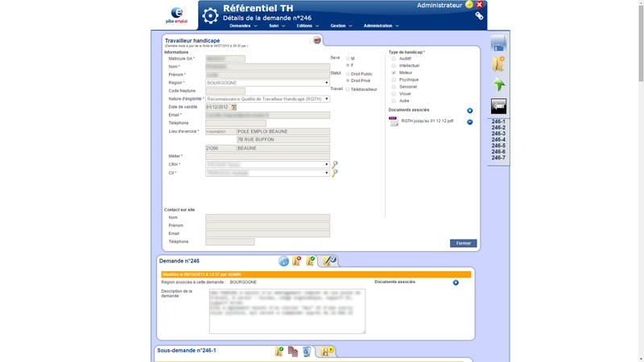644x362 pixels.
Task: Click the red round icon beside Travailleur handicapé
Action: pos(316,39)
